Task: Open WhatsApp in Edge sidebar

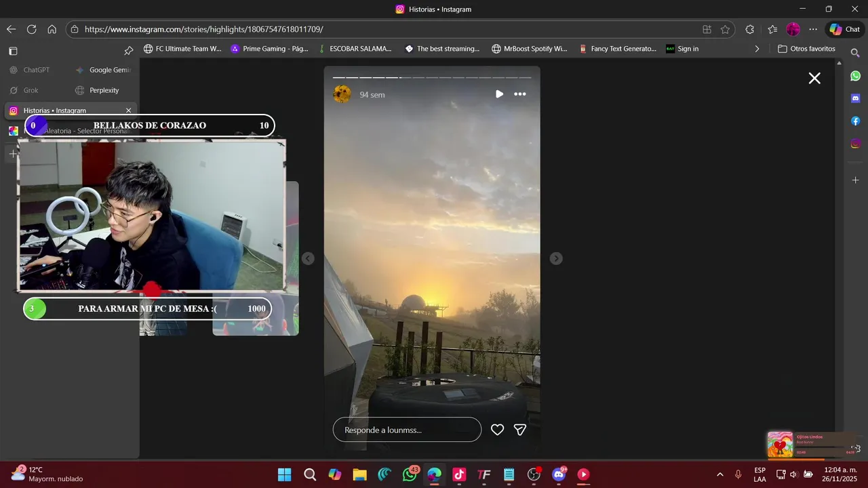Action: (x=856, y=76)
